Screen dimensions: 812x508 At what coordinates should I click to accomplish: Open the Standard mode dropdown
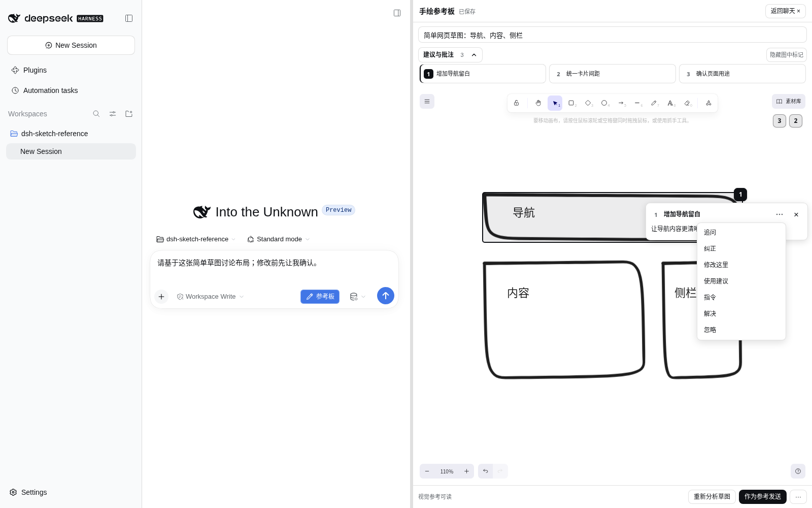tap(278, 239)
